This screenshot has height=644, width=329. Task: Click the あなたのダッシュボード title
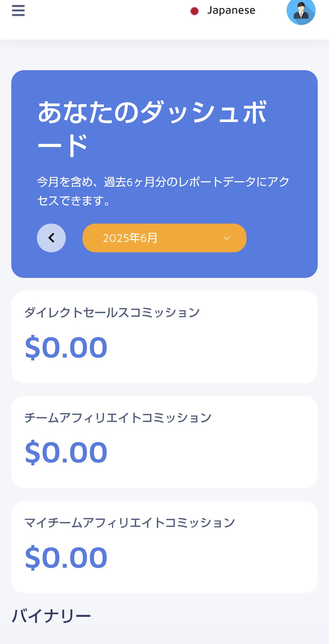(x=152, y=128)
